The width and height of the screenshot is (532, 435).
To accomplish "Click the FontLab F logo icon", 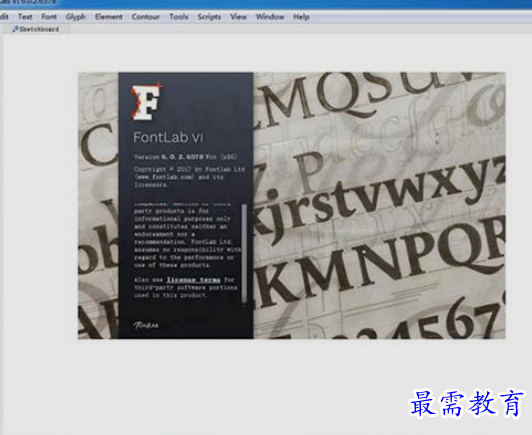I will [147, 101].
